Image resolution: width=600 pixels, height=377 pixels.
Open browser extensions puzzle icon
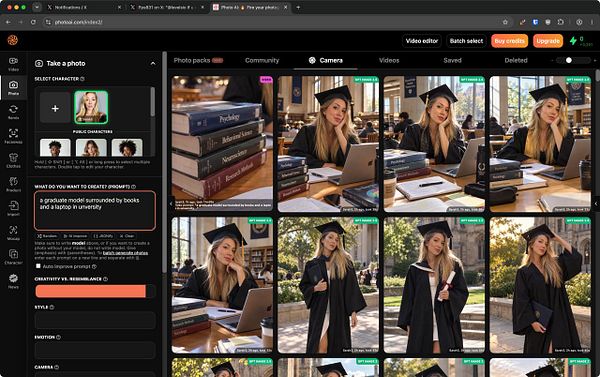[x=561, y=22]
